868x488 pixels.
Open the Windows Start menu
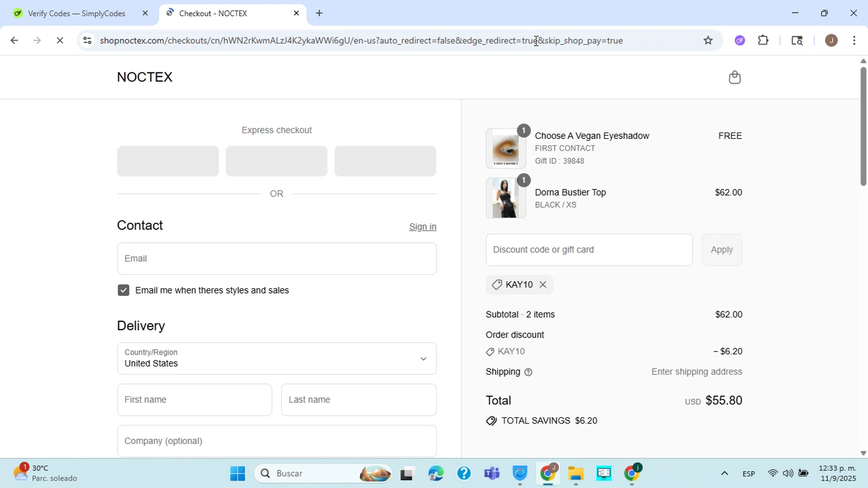237,474
